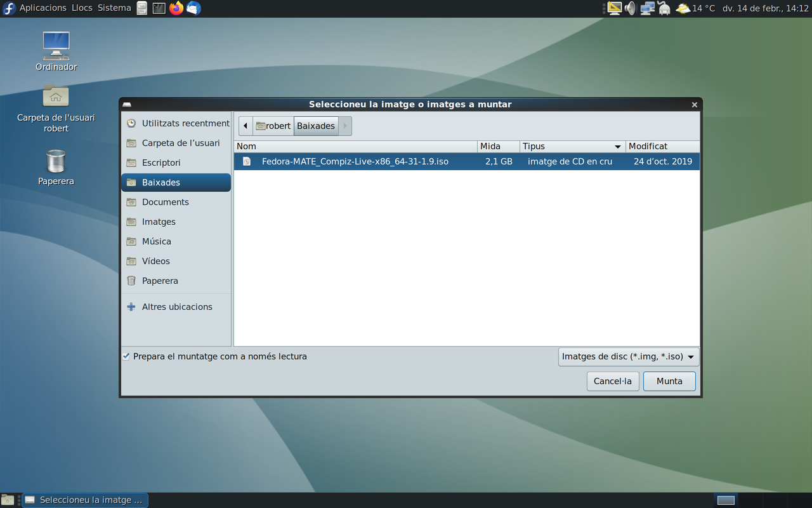Click the 2,1 GB size cell
812x508 pixels.
499,161
